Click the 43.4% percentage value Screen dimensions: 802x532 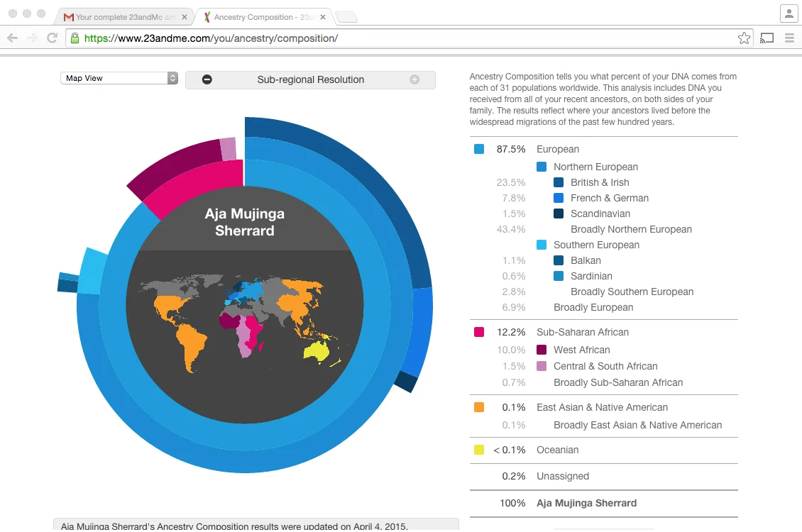[510, 229]
